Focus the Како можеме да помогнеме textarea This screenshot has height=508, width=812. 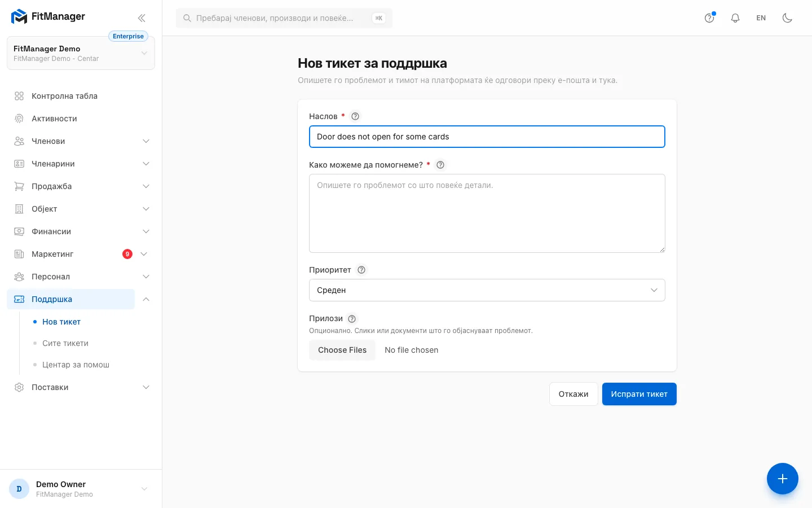487,213
